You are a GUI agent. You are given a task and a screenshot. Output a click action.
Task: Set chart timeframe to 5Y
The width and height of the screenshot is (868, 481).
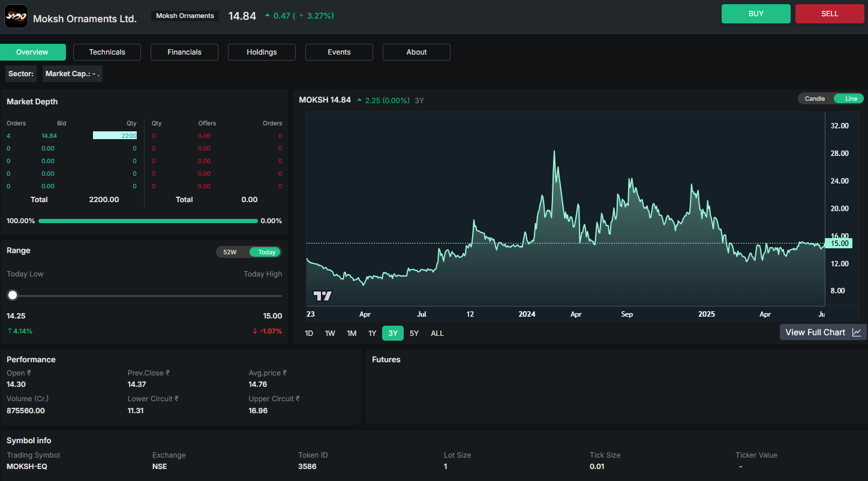coord(414,333)
